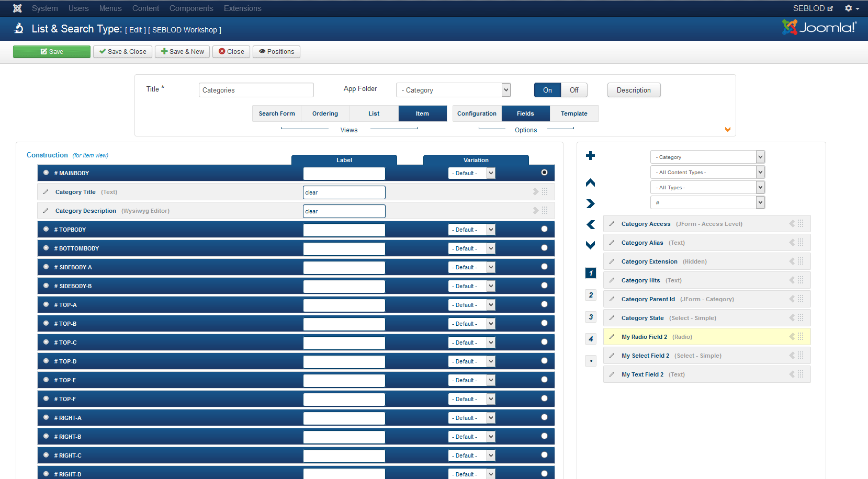
Task: Click drag handle of Category Parent Id
Action: [x=801, y=299]
